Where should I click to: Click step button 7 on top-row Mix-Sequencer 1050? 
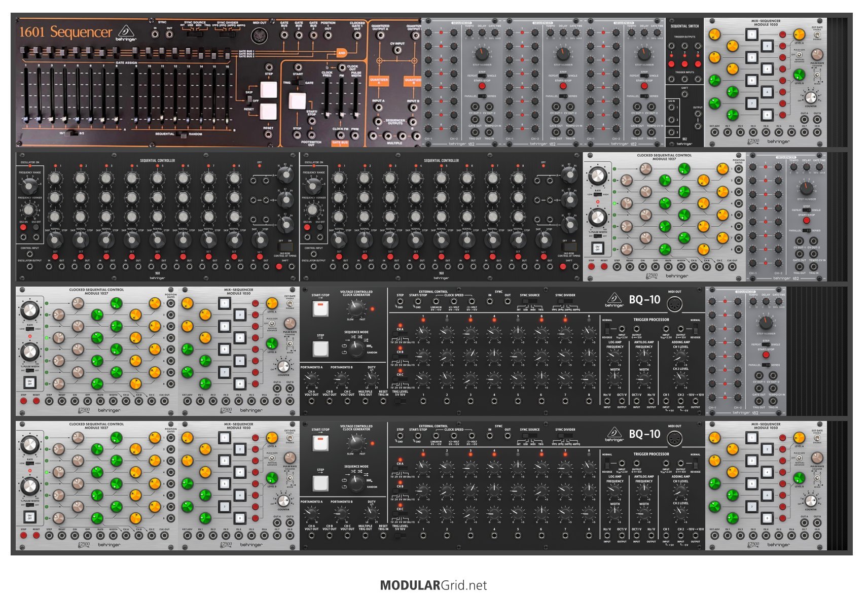[752, 103]
